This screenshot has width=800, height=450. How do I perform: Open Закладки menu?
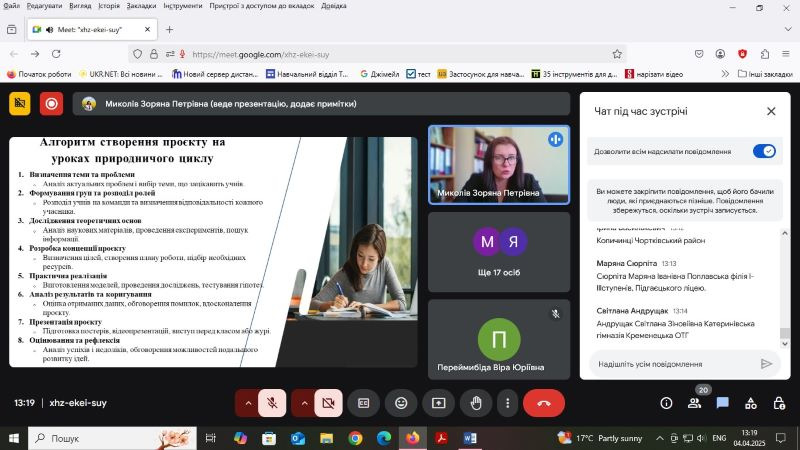tap(141, 6)
